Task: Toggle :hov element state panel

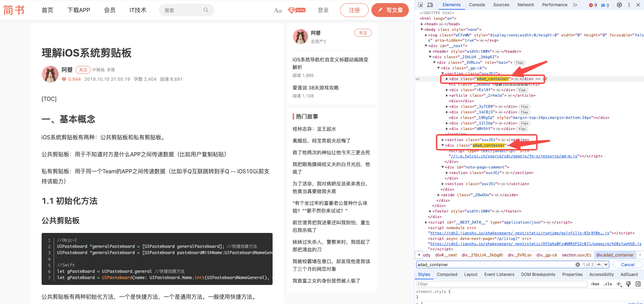Action: pos(595,284)
